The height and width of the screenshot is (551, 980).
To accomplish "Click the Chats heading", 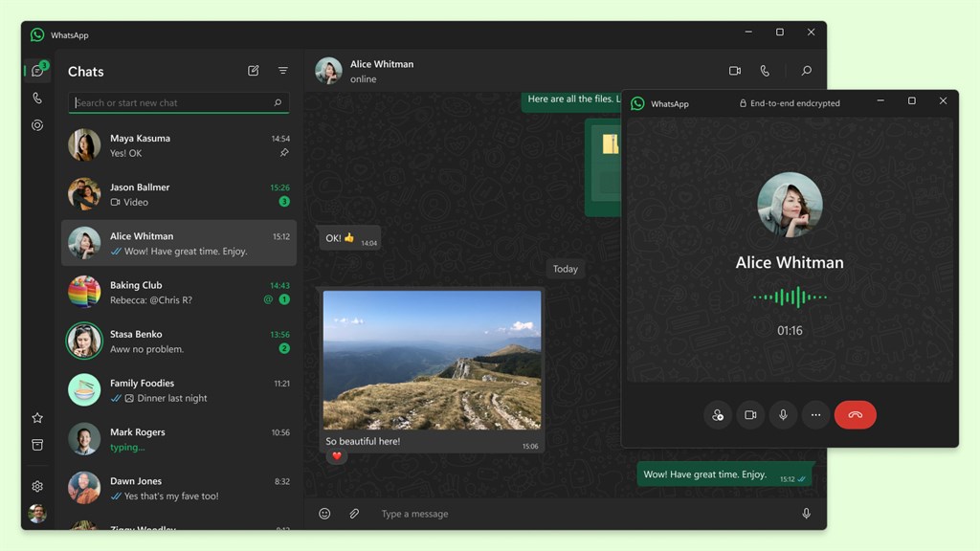I will 85,71.
